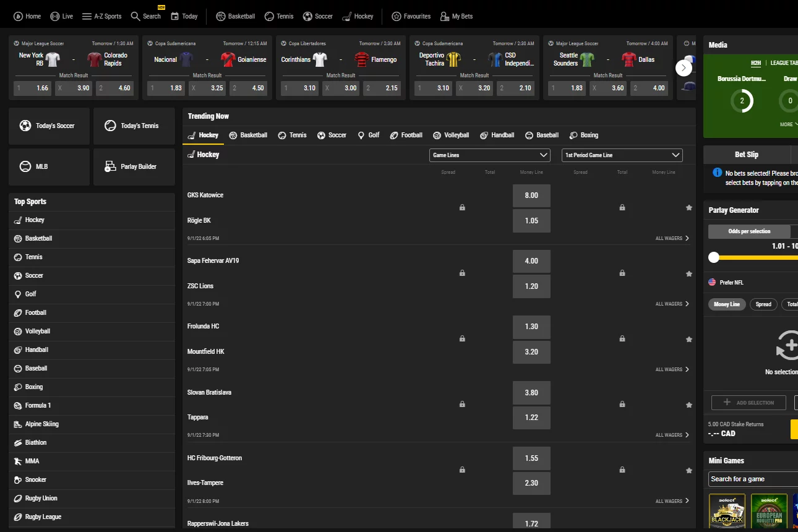This screenshot has width=798, height=532.
Task: Bet GKS Katowice money line 8.00
Action: 531,195
